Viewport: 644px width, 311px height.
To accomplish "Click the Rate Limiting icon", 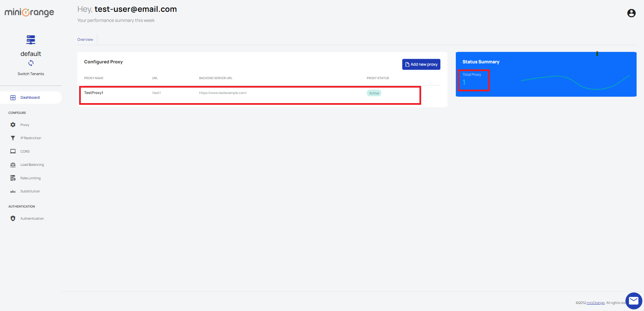I will point(13,178).
